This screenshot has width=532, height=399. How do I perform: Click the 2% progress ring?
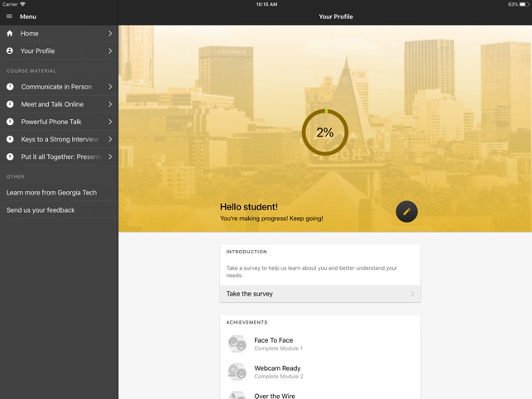(324, 132)
